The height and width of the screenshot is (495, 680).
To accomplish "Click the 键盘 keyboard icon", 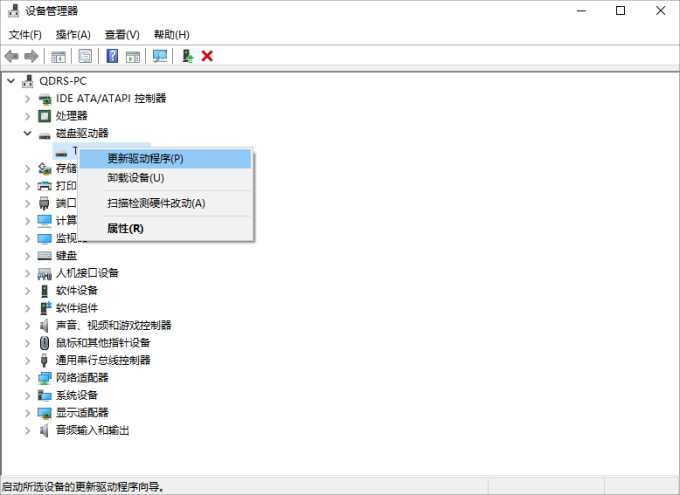I will click(44, 256).
